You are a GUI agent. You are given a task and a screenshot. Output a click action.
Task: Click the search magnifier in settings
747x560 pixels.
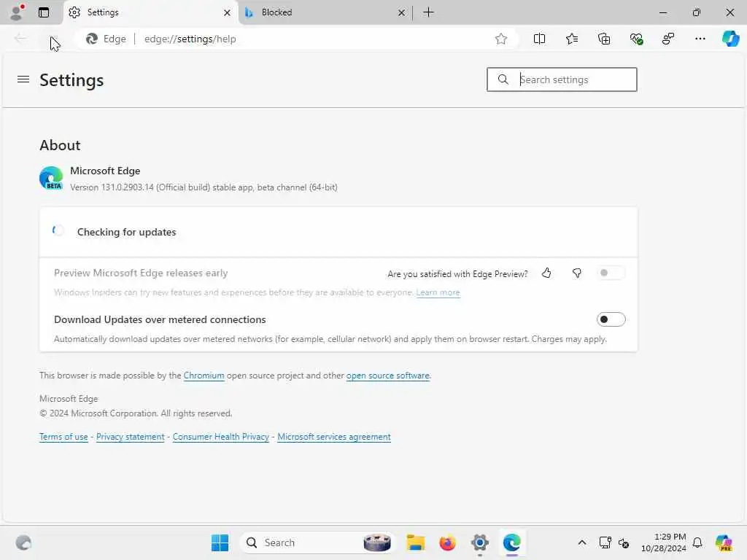[x=503, y=79]
